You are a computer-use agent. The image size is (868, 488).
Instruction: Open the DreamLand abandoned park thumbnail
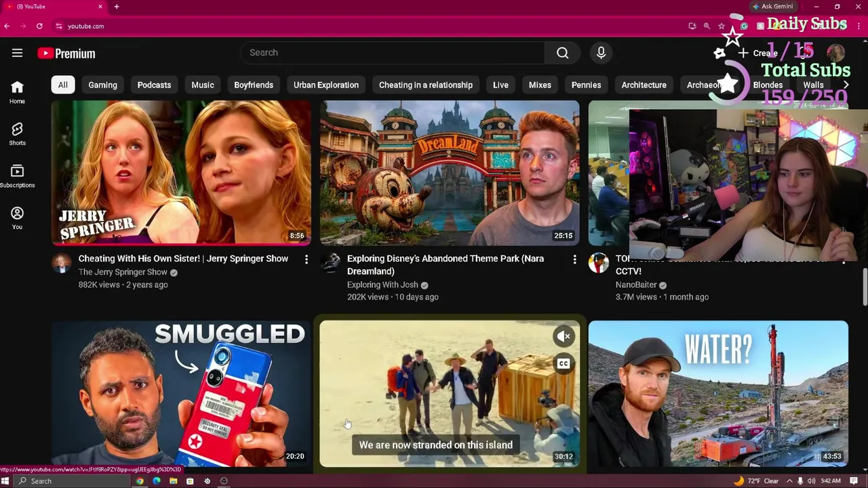pos(450,173)
